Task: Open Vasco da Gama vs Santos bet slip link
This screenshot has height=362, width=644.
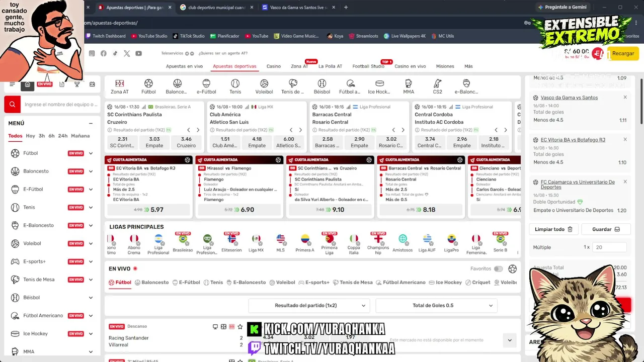Action: point(569,98)
